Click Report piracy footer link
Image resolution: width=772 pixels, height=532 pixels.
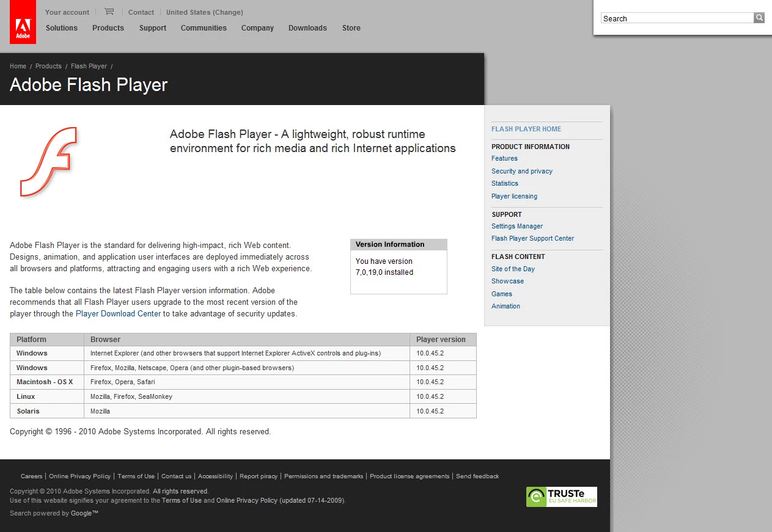(259, 476)
